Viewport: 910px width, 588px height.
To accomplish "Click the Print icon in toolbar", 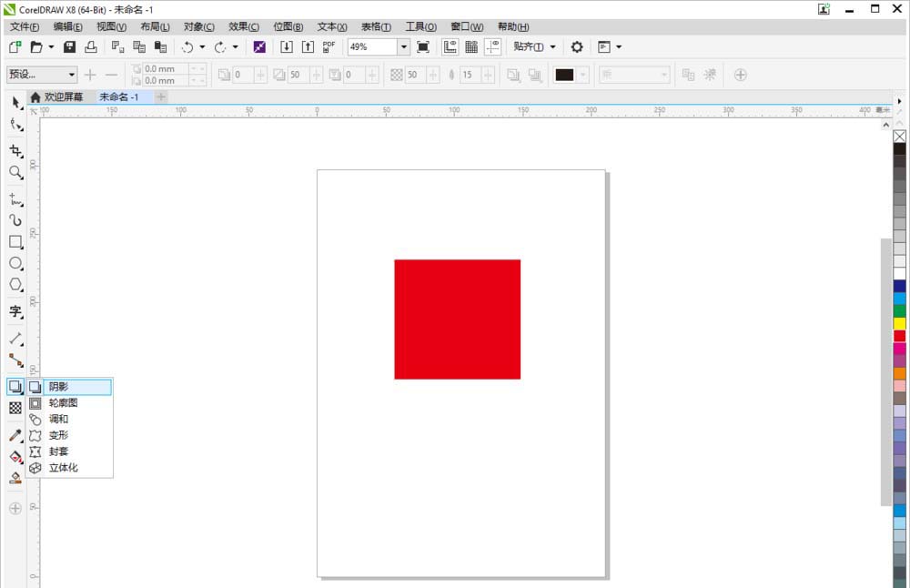I will point(91,46).
